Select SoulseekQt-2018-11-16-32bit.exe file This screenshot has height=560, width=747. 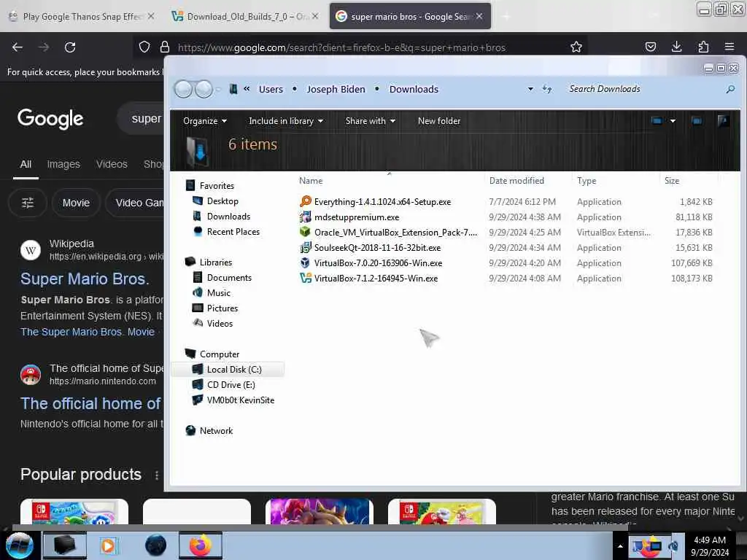tap(377, 248)
